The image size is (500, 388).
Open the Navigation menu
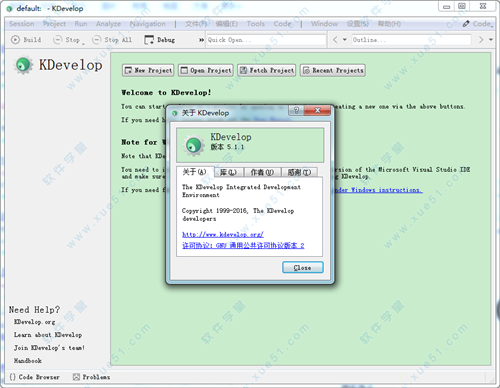tap(148, 24)
